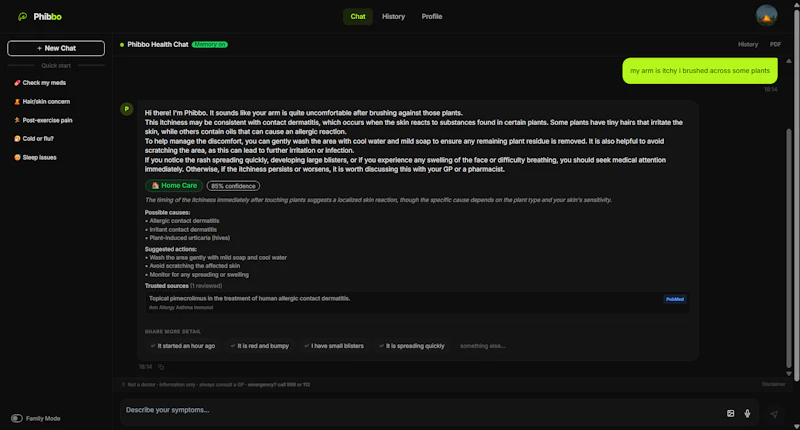The height and width of the screenshot is (430, 800).
Task: Open the History tab in top navigation
Action: (x=393, y=16)
